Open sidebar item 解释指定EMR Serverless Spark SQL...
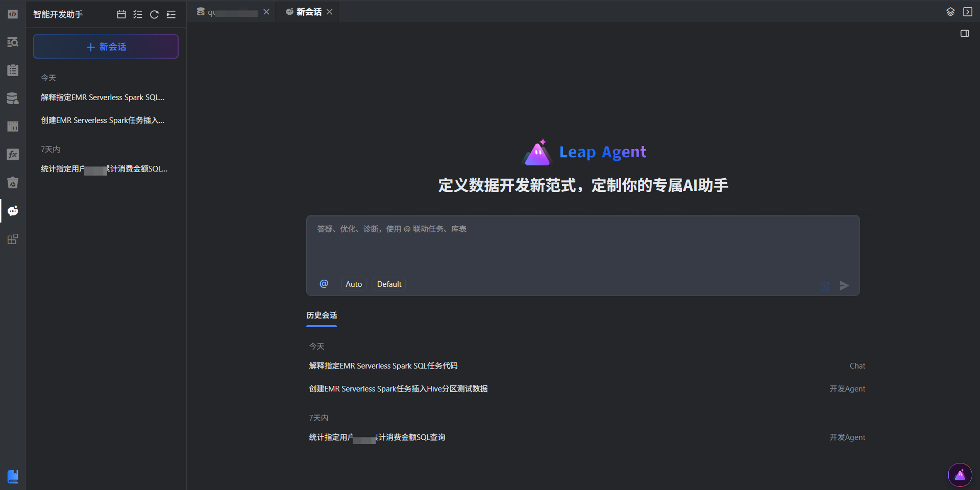Image resolution: width=980 pixels, height=490 pixels. (103, 97)
